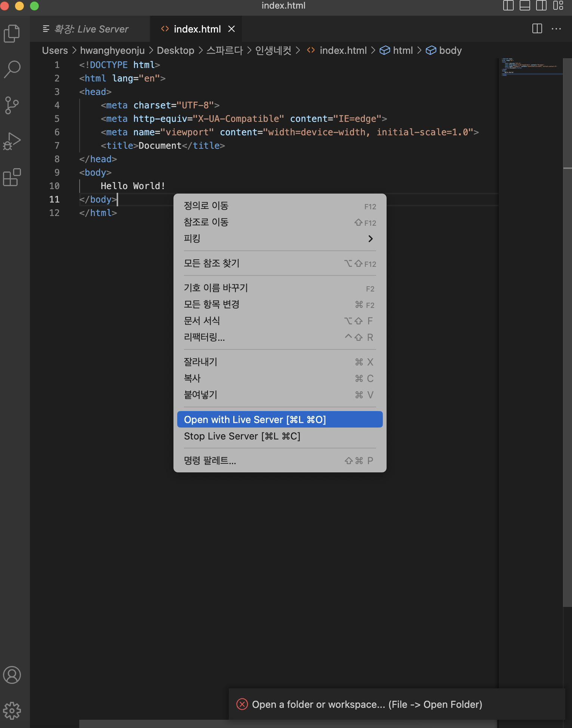The width and height of the screenshot is (572, 728).
Task: Open the Customize Layout icon
Action: point(558,6)
